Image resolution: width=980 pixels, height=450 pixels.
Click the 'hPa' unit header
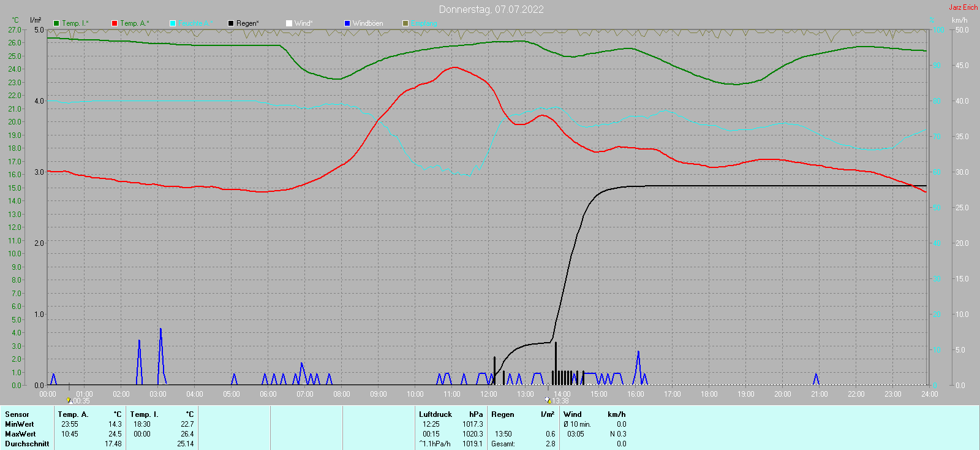pyautogui.click(x=476, y=414)
